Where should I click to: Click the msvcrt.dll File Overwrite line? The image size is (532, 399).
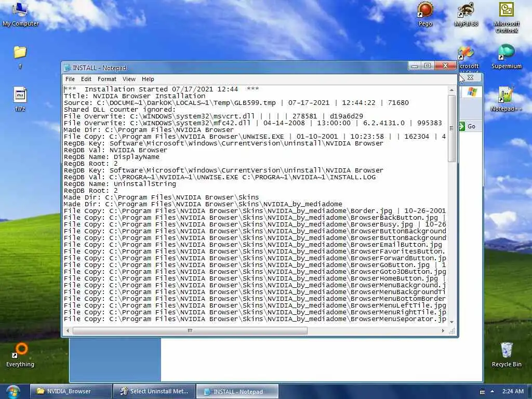[x=214, y=116]
